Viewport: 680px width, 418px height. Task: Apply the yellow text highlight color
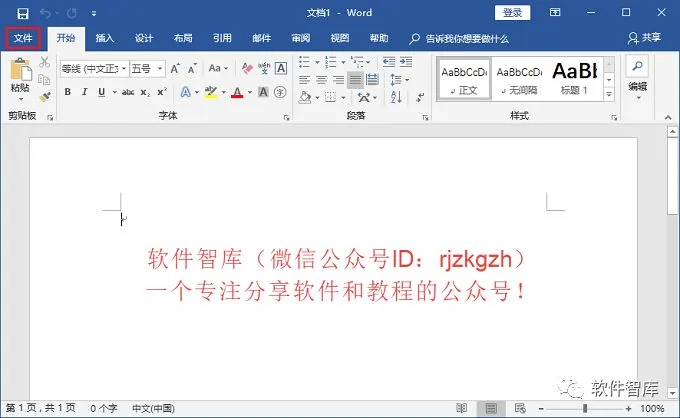coord(211,92)
